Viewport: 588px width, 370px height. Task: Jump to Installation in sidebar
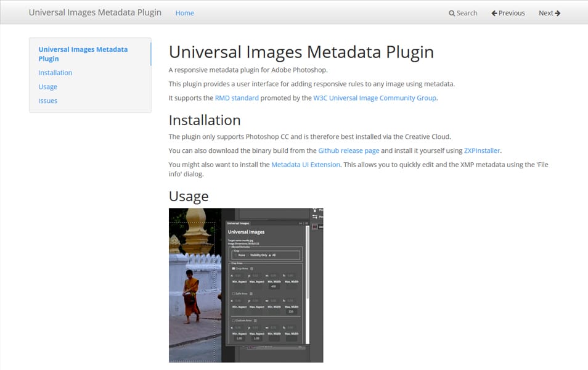pyautogui.click(x=55, y=73)
